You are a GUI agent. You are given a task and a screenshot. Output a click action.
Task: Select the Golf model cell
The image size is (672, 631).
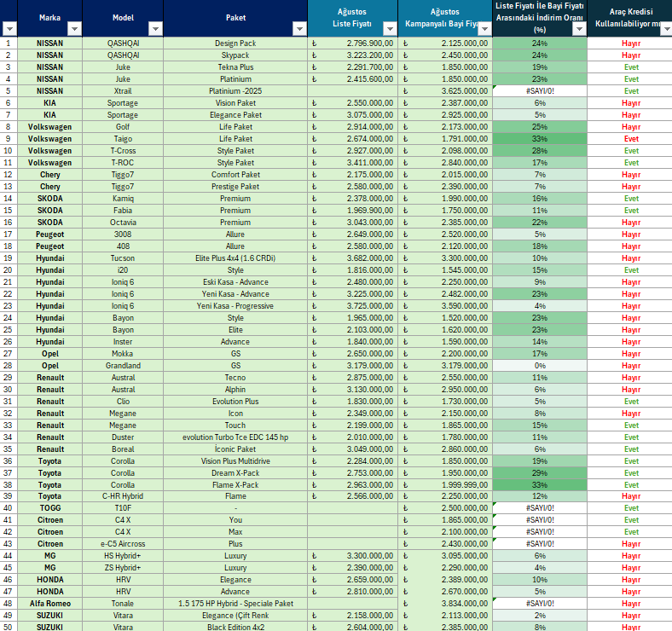(123, 127)
